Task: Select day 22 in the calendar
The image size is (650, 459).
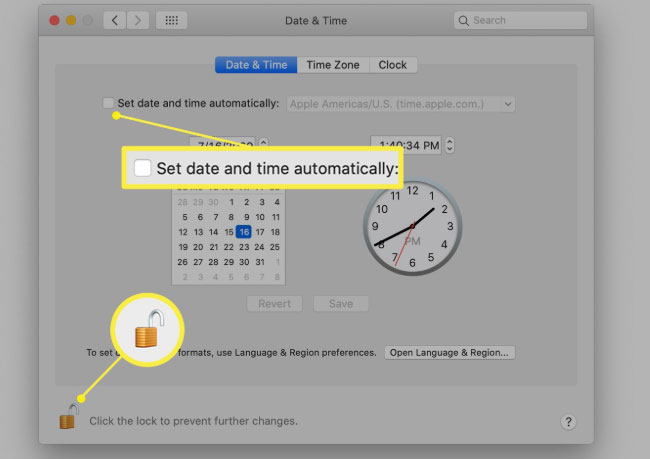Action: click(229, 247)
